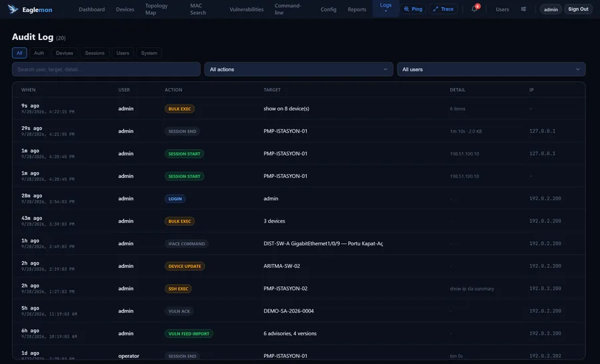
Task: Select the Users filter tab
Action: click(x=123, y=53)
